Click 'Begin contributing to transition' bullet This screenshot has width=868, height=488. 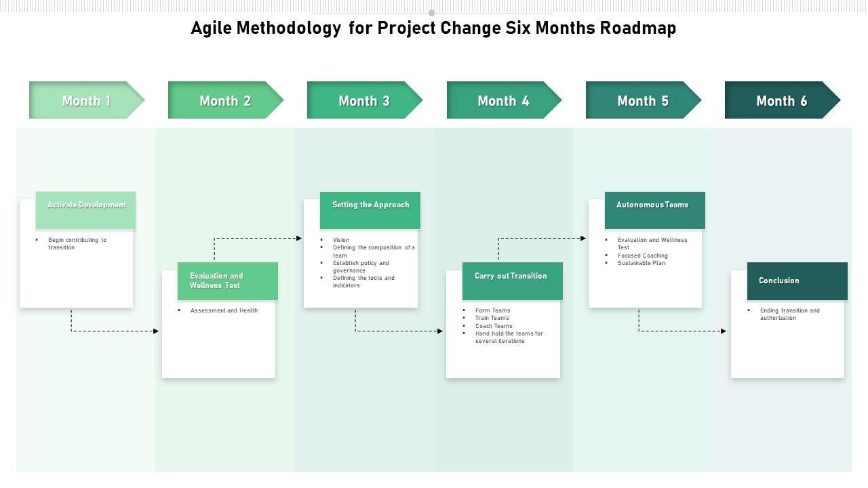pyautogui.click(x=77, y=243)
